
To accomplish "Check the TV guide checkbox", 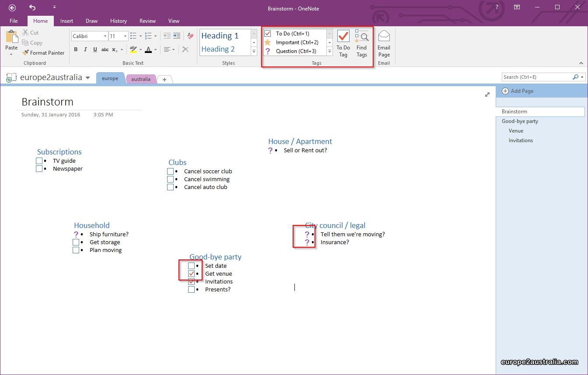I will pos(39,161).
